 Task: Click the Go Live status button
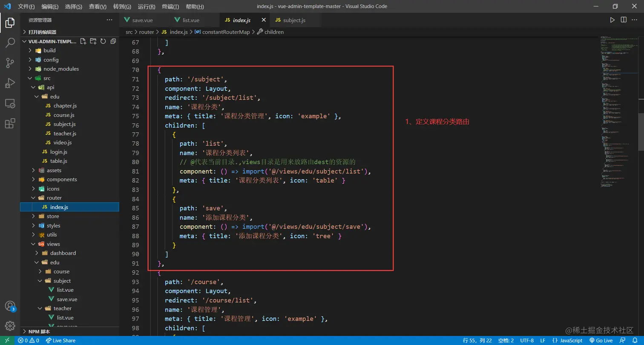(601, 340)
